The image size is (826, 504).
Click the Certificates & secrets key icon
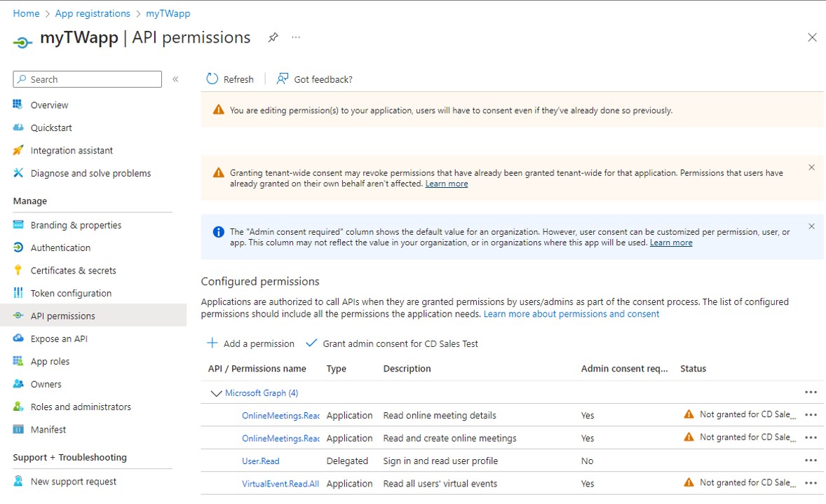(18, 270)
